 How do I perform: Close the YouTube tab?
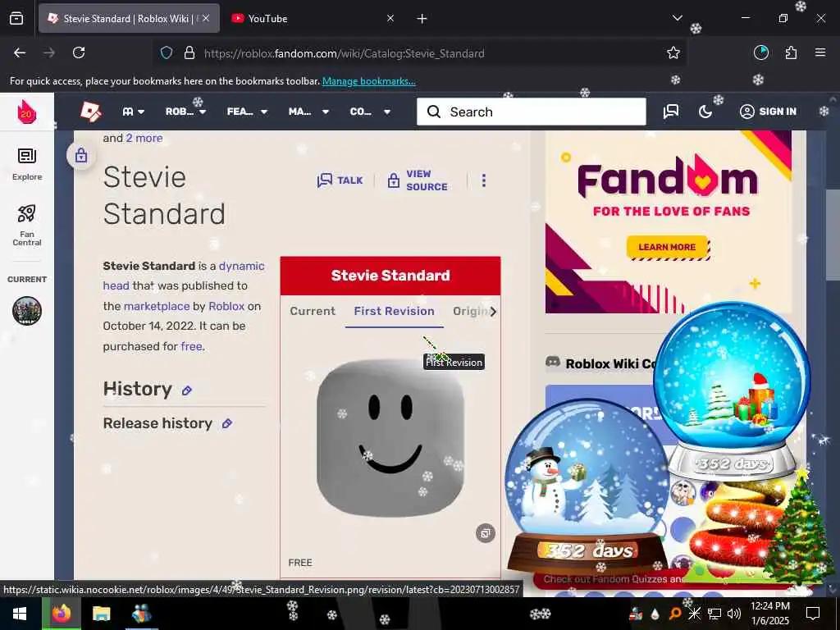(390, 19)
